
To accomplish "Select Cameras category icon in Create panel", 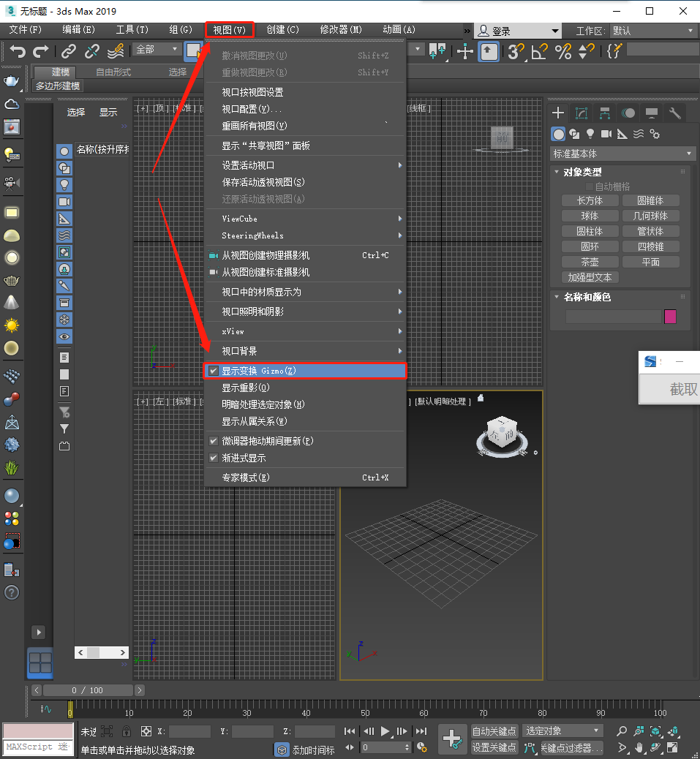I will [606, 134].
